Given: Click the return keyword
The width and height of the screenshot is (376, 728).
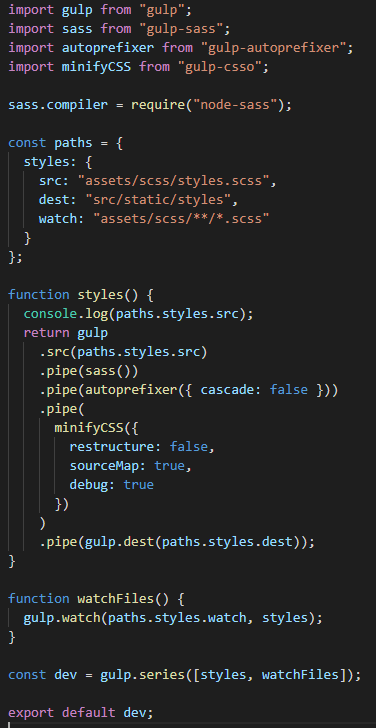Looking at the screenshot, I should pyautogui.click(x=46, y=333).
